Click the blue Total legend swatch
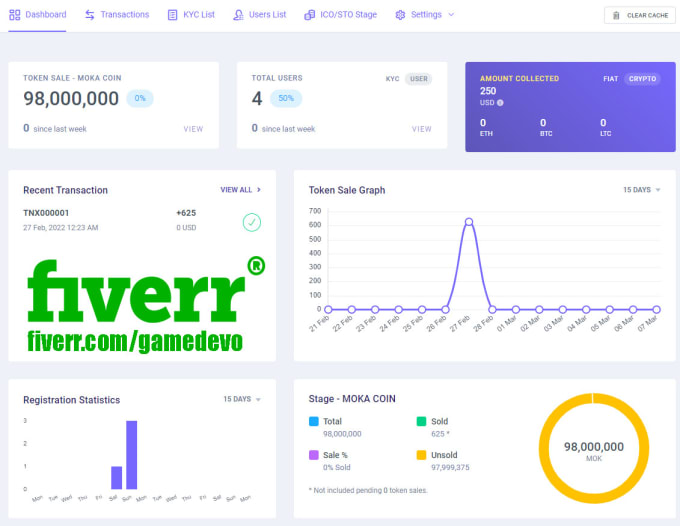 click(314, 421)
